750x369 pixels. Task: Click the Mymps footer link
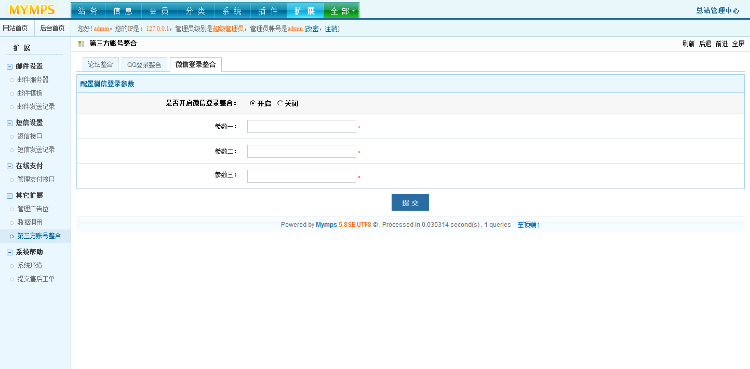(326, 224)
